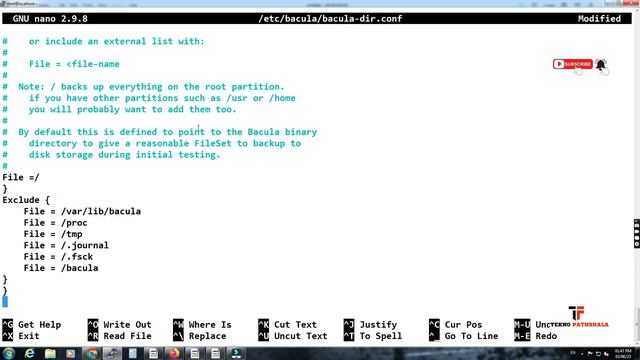Click the 'File = /var/lib/bacula' line
This screenshot has width=640, height=360.
[x=82, y=211]
